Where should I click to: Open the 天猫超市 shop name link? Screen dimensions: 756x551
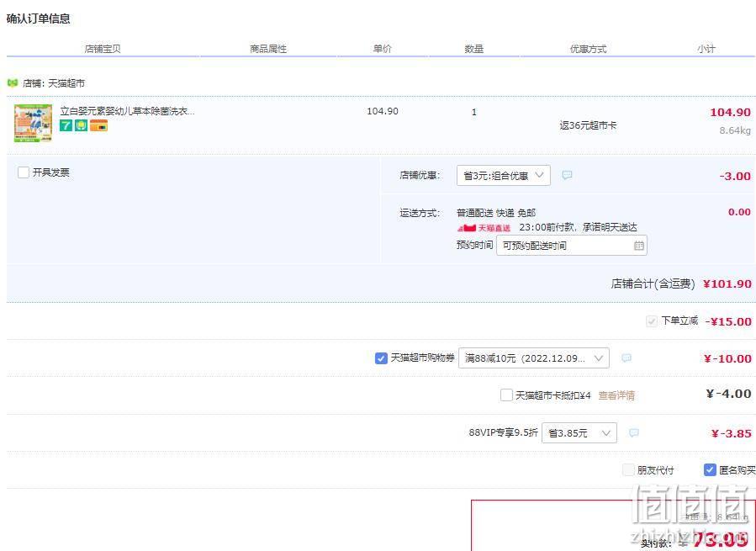point(66,83)
